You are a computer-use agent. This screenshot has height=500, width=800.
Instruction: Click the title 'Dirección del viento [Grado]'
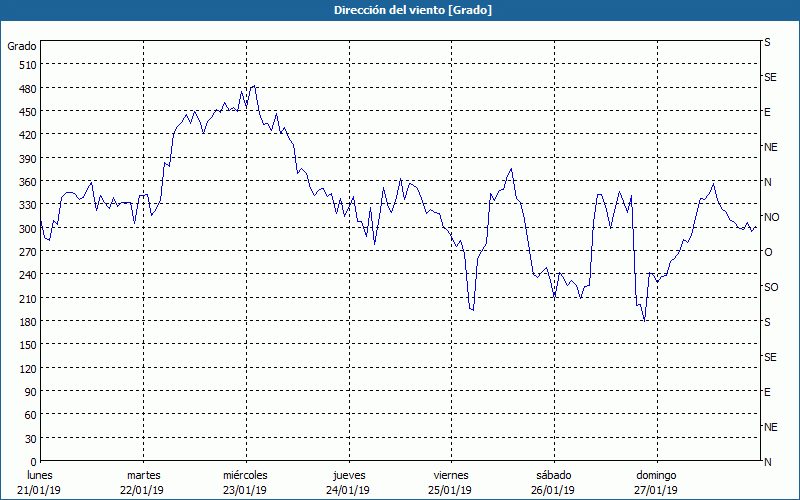(413, 10)
